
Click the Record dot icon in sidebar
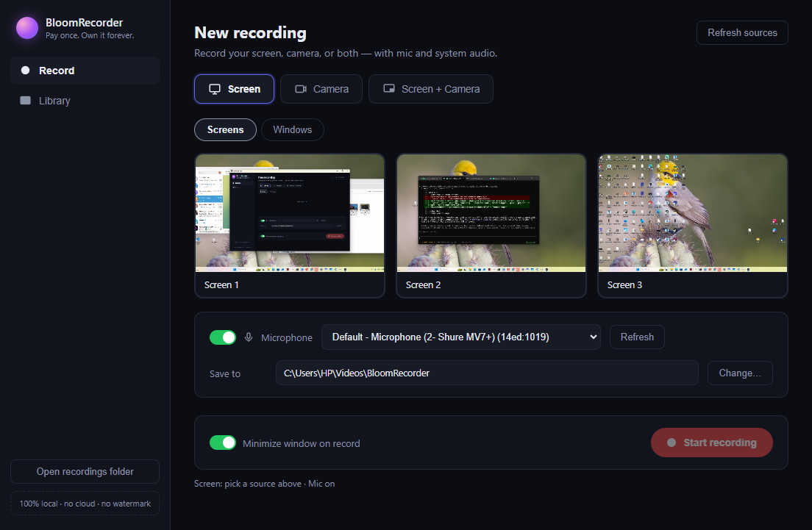tap(25, 71)
